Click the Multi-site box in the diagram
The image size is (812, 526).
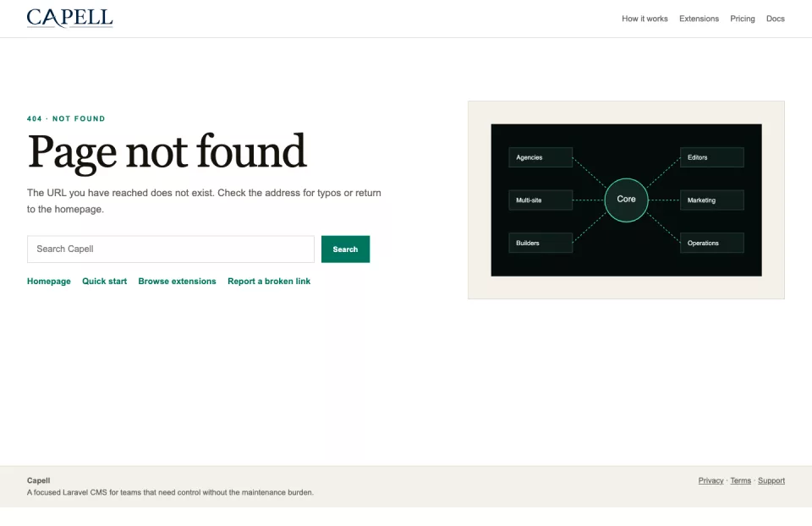[x=540, y=200]
